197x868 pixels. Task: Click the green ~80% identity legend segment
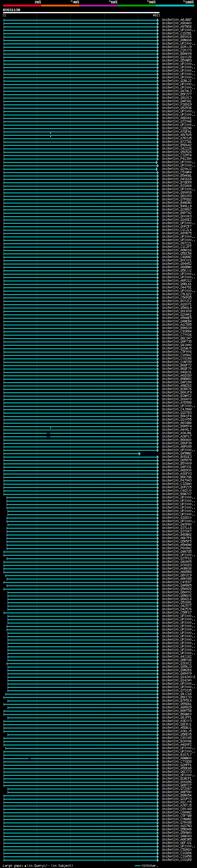[x=137, y=6]
